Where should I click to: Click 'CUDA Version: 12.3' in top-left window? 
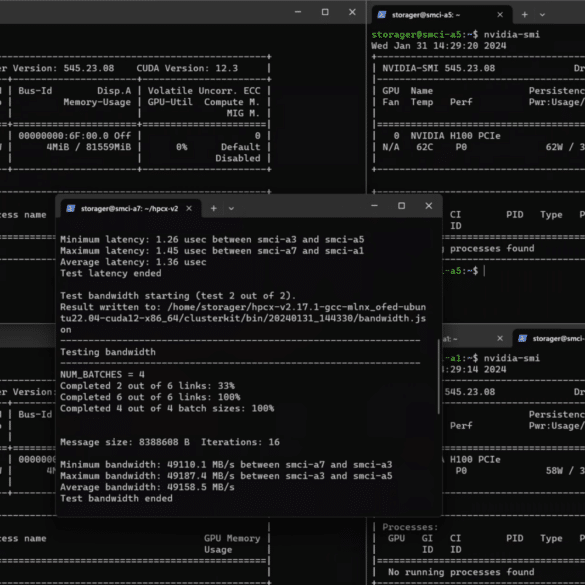tap(187, 68)
